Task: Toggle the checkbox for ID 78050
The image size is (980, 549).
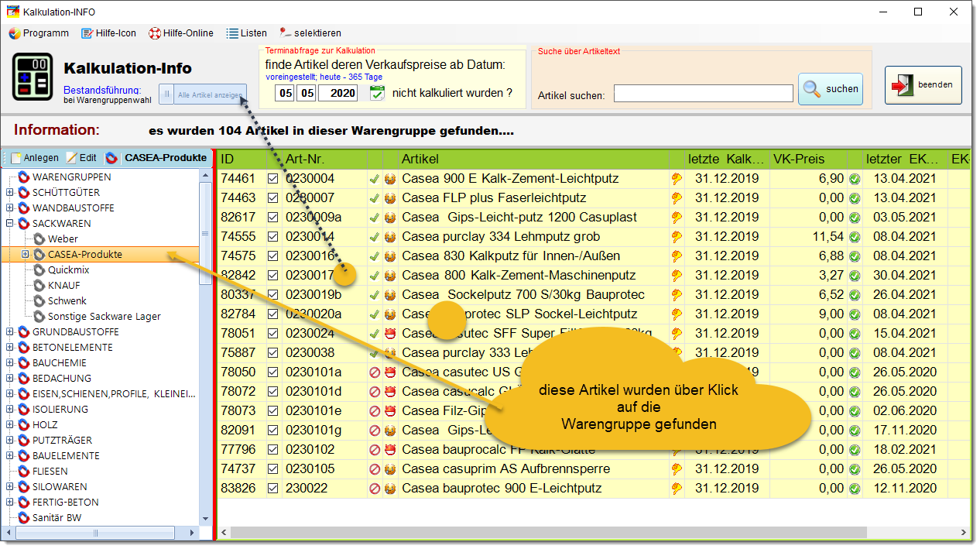Action: 272,372
